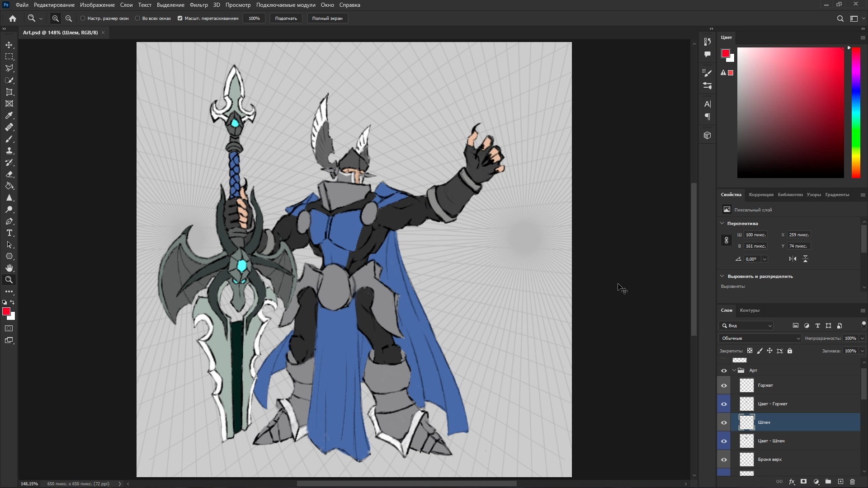Create a new layer
Screen dimensions: 868x488
click(x=840, y=482)
